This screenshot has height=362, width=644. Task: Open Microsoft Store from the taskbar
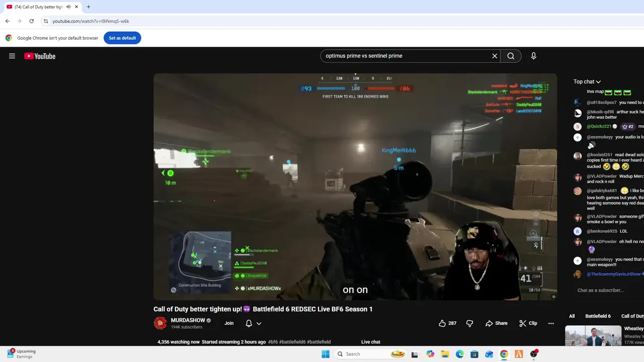474,354
